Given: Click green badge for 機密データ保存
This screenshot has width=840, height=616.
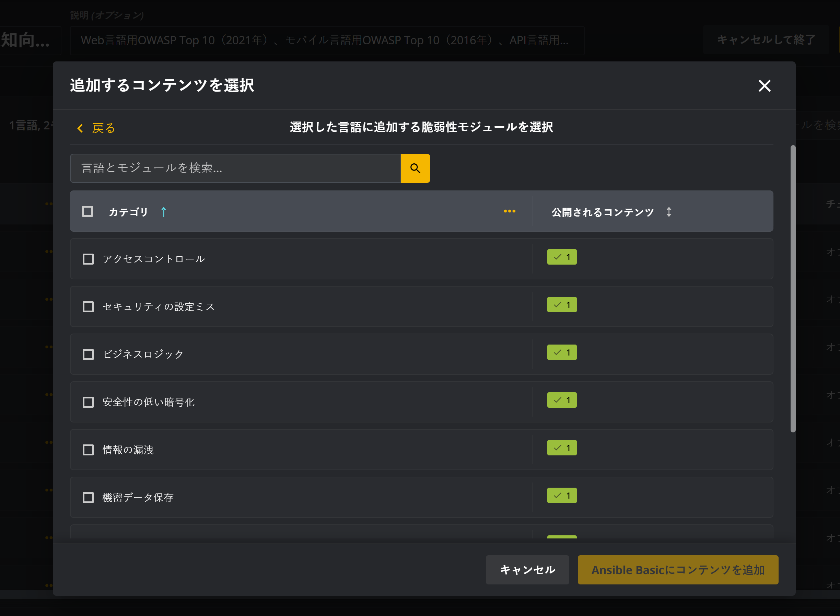Looking at the screenshot, I should pyautogui.click(x=562, y=496).
